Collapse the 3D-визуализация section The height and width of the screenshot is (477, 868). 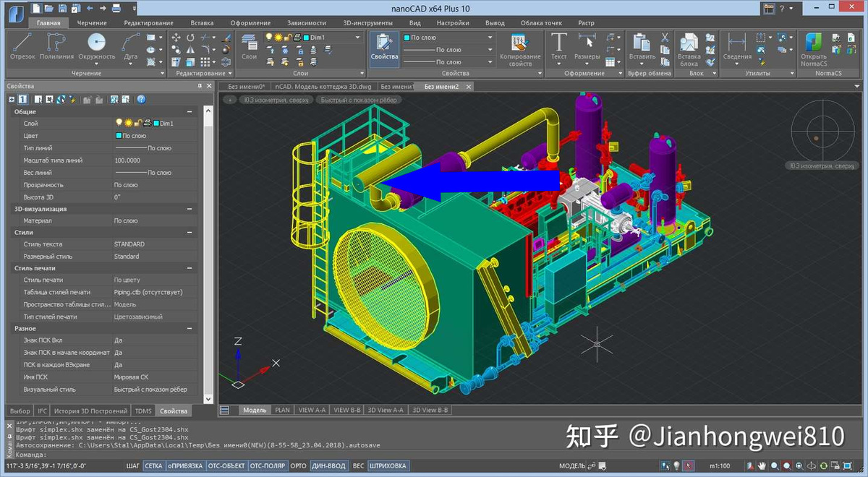pyautogui.click(x=190, y=209)
